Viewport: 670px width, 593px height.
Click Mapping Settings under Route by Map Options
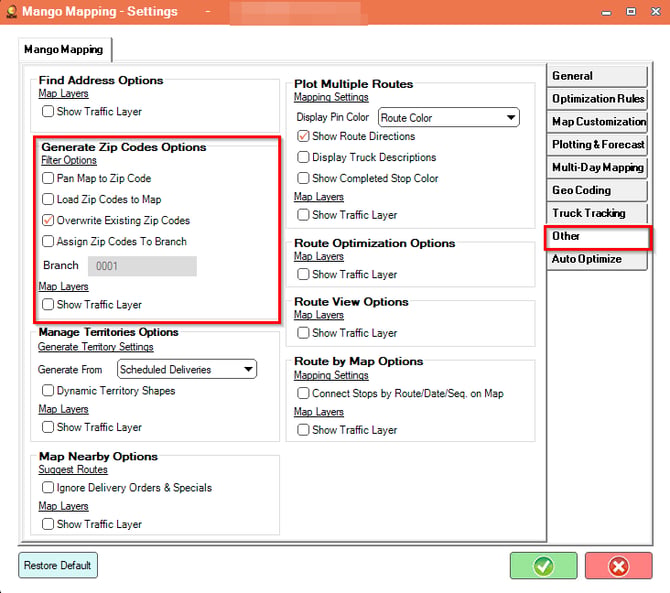coord(331,375)
